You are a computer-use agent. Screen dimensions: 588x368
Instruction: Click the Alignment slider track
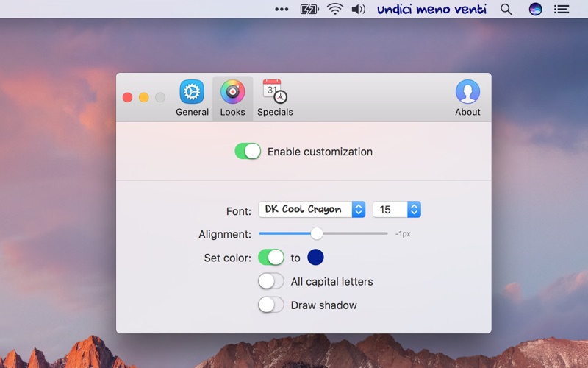pyautogui.click(x=353, y=233)
